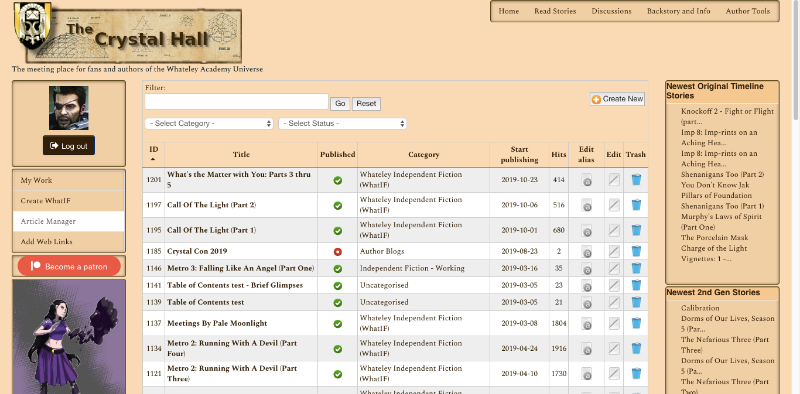The width and height of the screenshot is (800, 394).
Task: Edit Metro 3: Falling Like An Angel article
Action: pyautogui.click(x=614, y=268)
